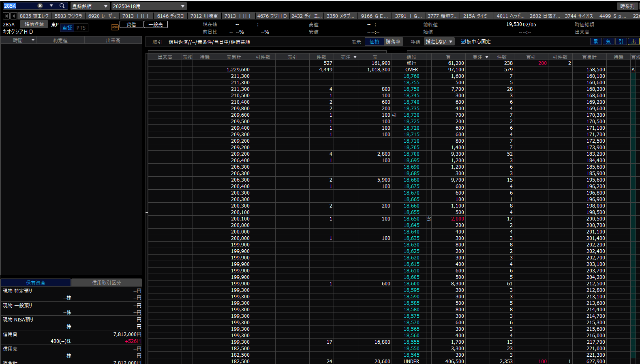
Task: Toggle the 気 indicator column button
Action: (608, 41)
